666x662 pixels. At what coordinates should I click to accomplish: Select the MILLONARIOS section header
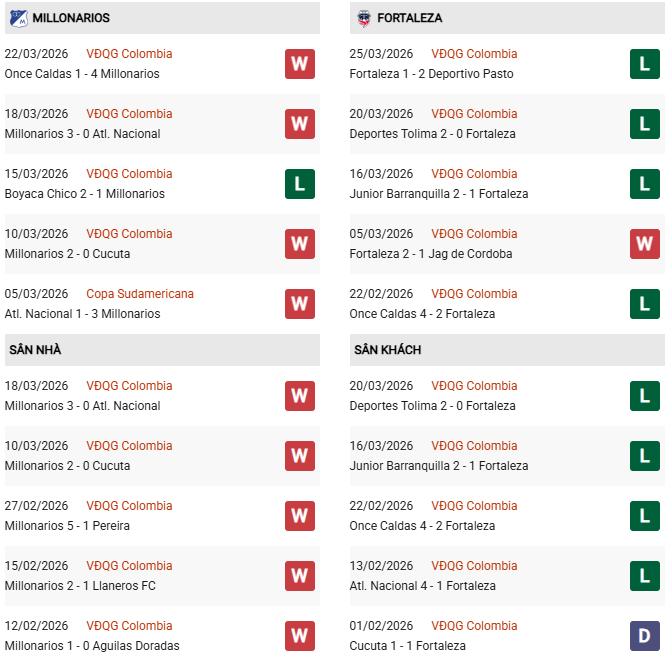(71, 18)
